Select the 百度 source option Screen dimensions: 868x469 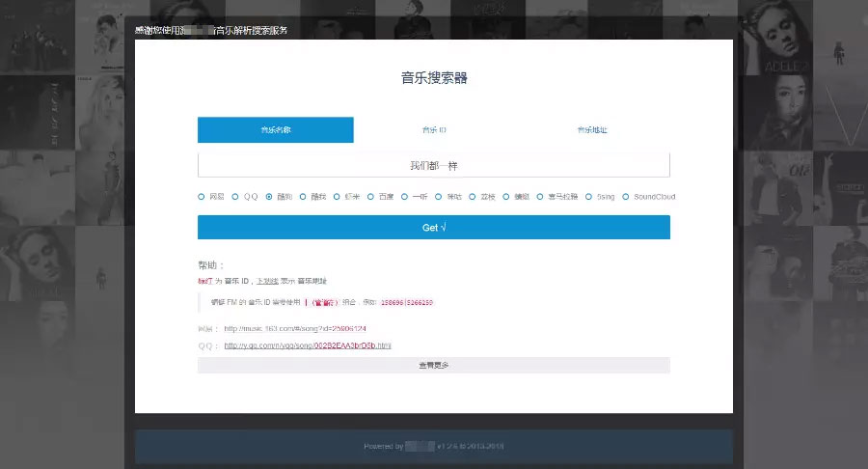pyautogui.click(x=370, y=196)
